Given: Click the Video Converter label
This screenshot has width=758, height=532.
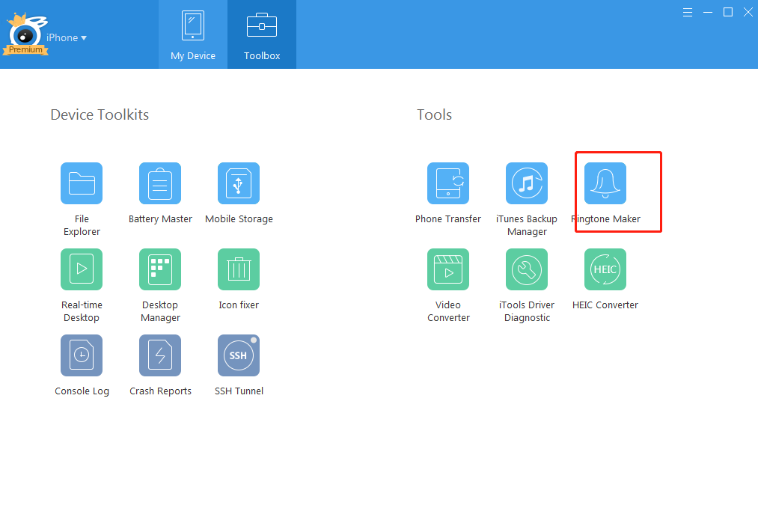Looking at the screenshot, I should pyautogui.click(x=448, y=311).
